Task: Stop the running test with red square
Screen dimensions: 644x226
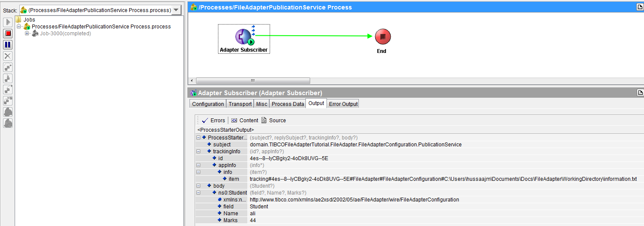Action: click(x=8, y=33)
